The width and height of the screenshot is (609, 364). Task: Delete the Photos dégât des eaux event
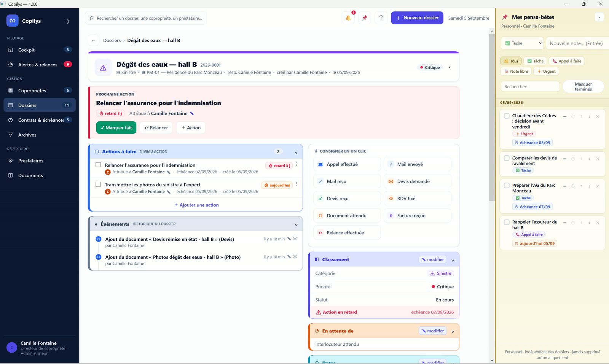pos(295,257)
